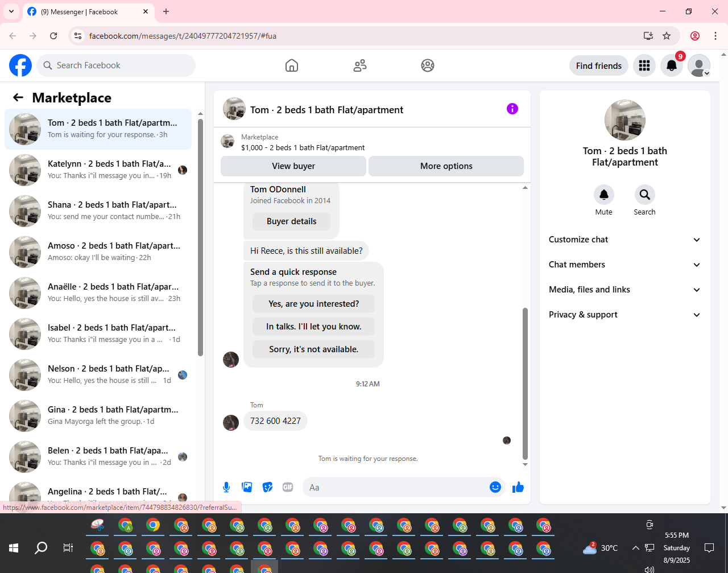Image resolution: width=728 pixels, height=573 pixels.
Task: Attach a photo with image icon
Action: pos(247,487)
